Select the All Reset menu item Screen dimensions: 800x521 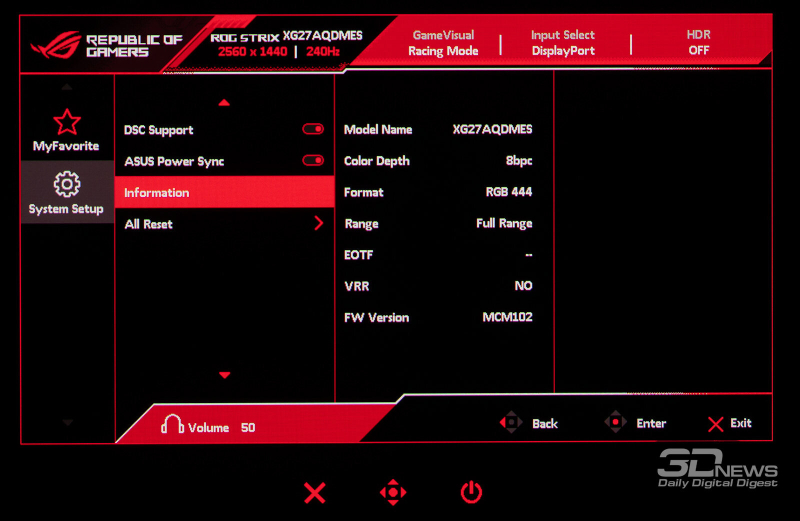[x=224, y=224]
